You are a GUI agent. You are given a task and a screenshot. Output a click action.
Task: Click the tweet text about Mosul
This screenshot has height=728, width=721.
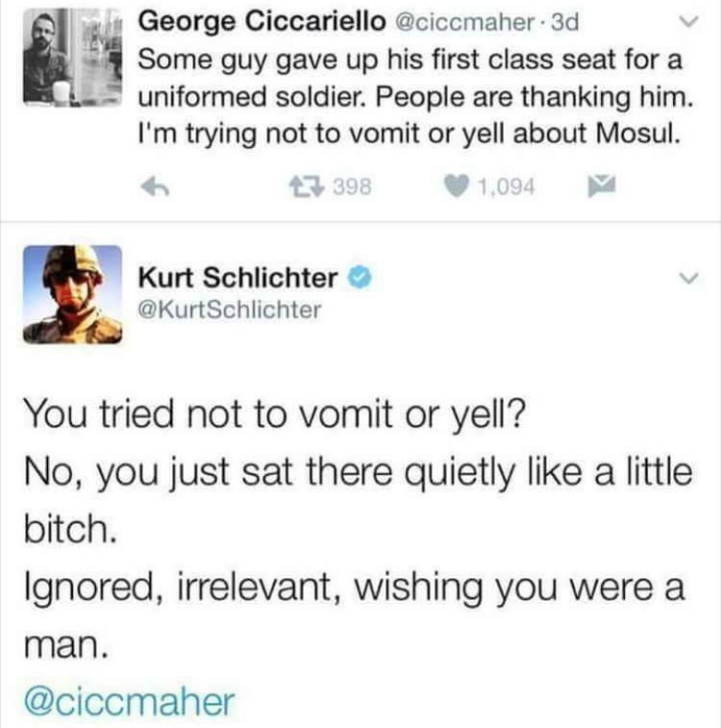click(415, 97)
